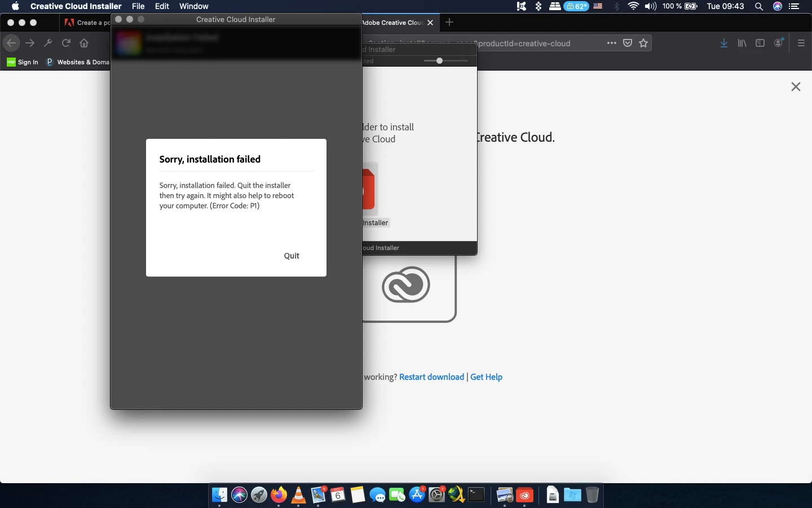Open a new Firefox tab
This screenshot has width=812, height=508.
[449, 23]
